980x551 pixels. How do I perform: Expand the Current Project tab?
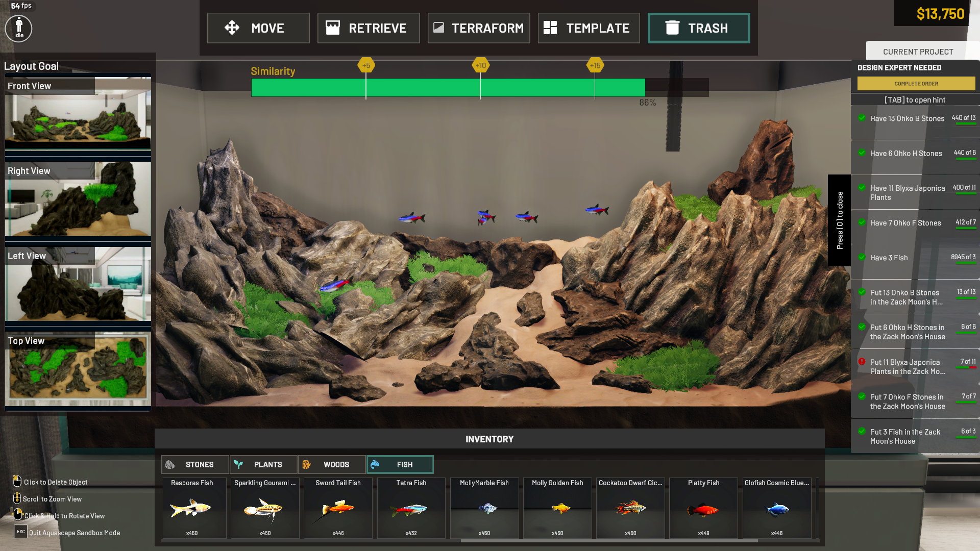[x=918, y=52]
